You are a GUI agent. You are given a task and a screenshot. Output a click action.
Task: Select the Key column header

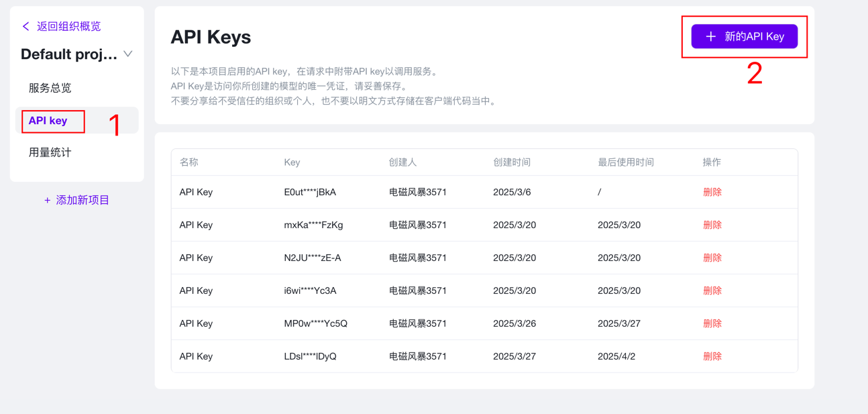coord(292,162)
